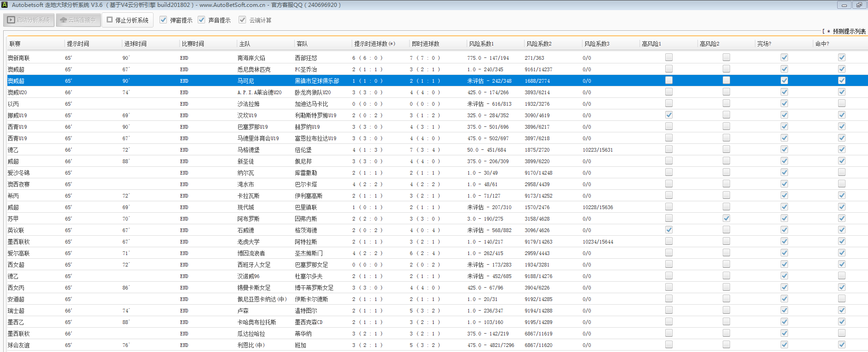Toggle the 云端计算 checkbox
Image resolution: width=868 pixels, height=352 pixels.
pyautogui.click(x=242, y=20)
